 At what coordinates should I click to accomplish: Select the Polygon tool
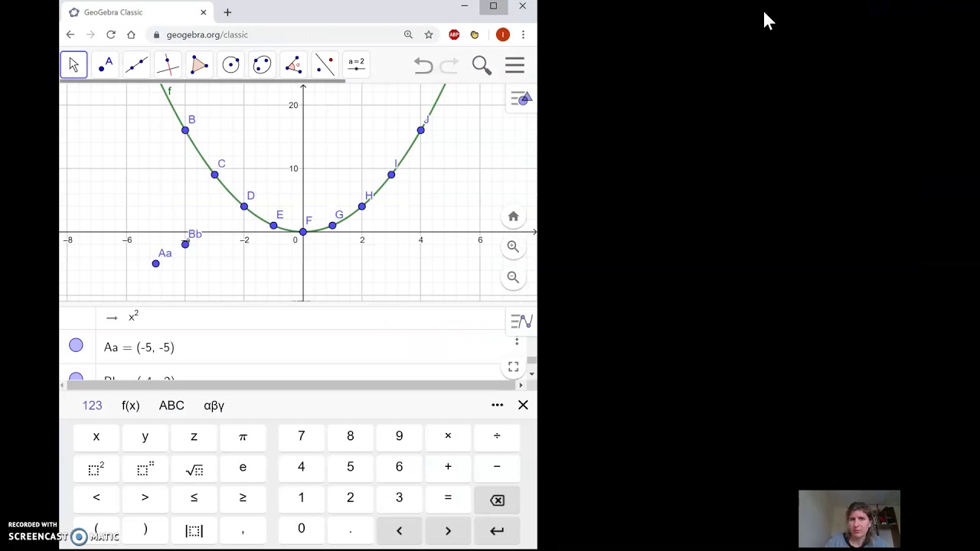[199, 65]
